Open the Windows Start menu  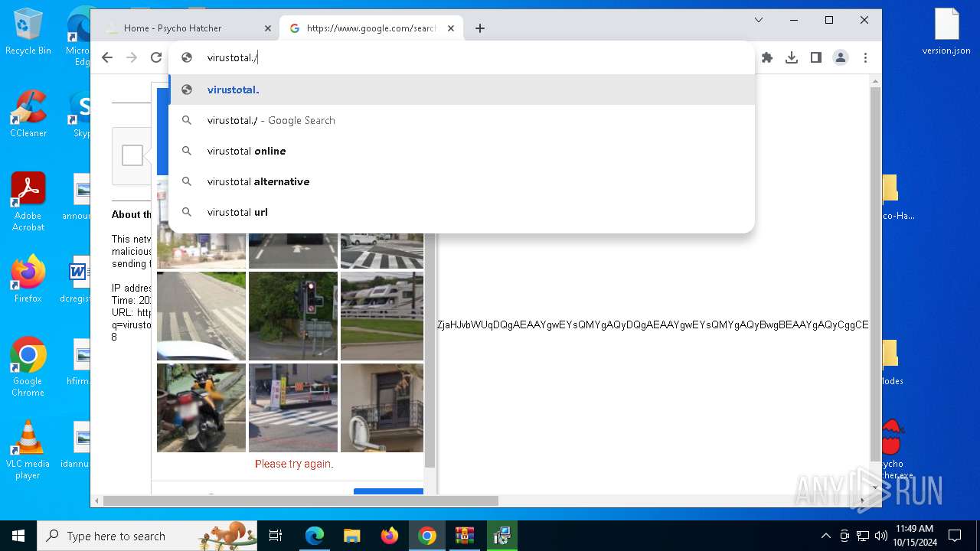click(x=18, y=536)
